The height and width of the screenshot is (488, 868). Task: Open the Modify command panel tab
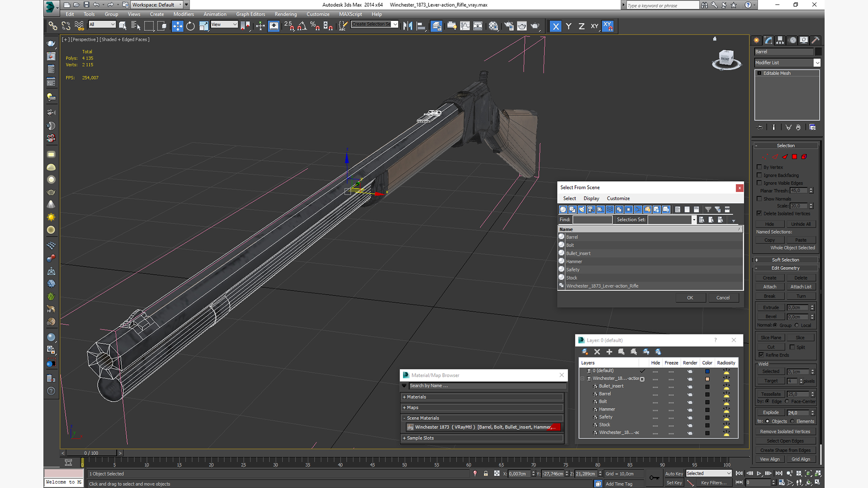(769, 40)
